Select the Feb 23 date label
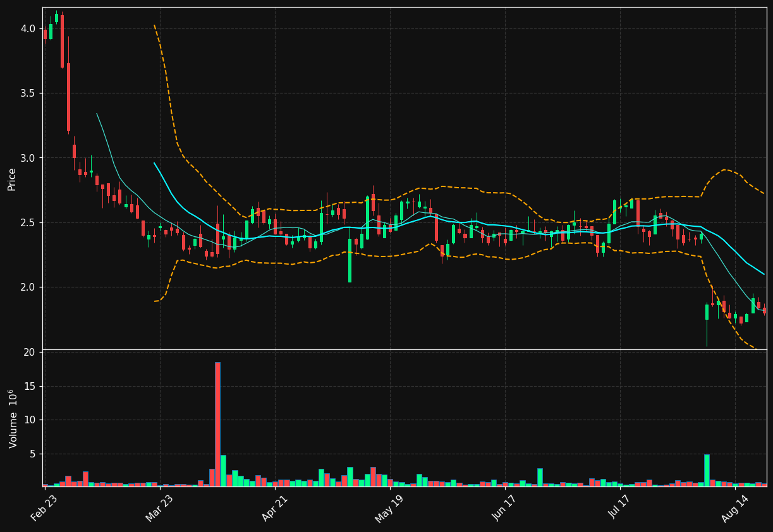The image size is (773, 532). pyautogui.click(x=46, y=507)
